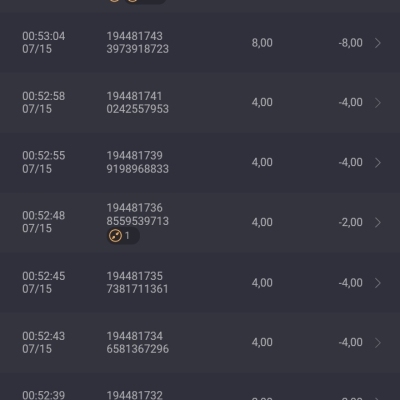This screenshot has width=400, height=400.
Task: Open the arrow on the 00:52:45 row
Action: point(378,283)
